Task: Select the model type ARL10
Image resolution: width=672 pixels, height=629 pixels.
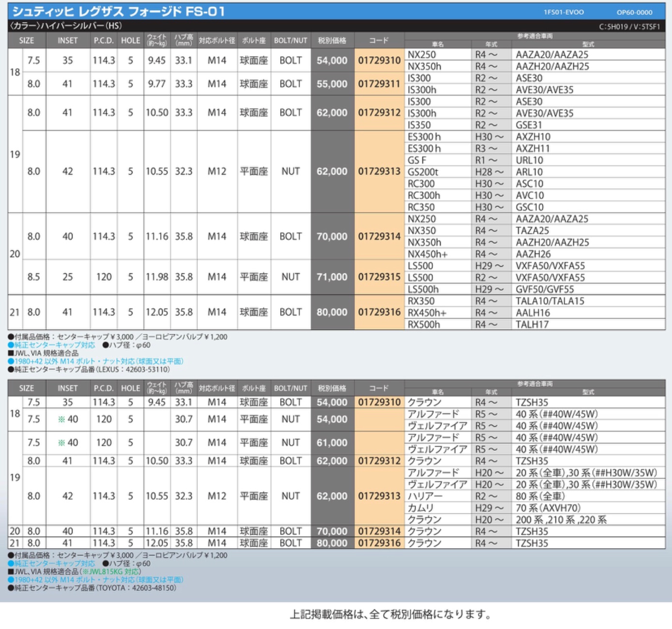Action: pos(529,172)
